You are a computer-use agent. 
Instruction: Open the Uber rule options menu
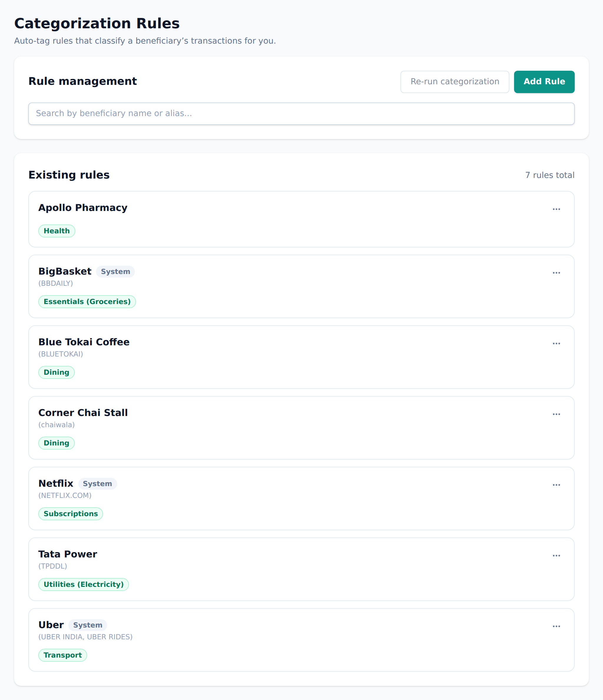tap(556, 626)
